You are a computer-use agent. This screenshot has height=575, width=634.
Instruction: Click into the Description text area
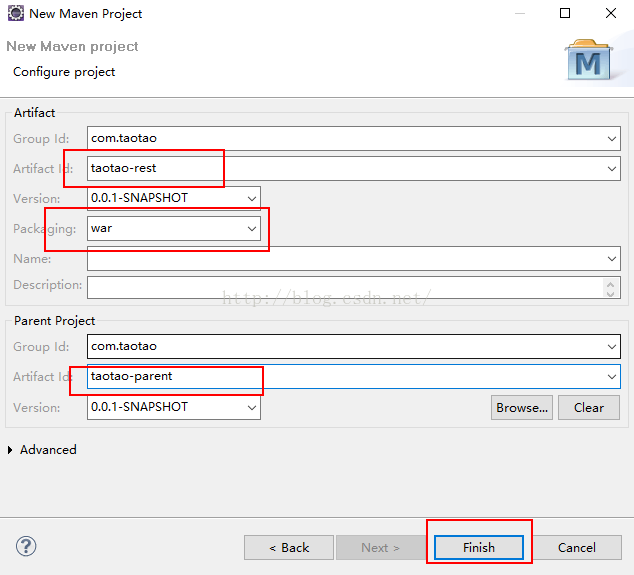point(354,288)
